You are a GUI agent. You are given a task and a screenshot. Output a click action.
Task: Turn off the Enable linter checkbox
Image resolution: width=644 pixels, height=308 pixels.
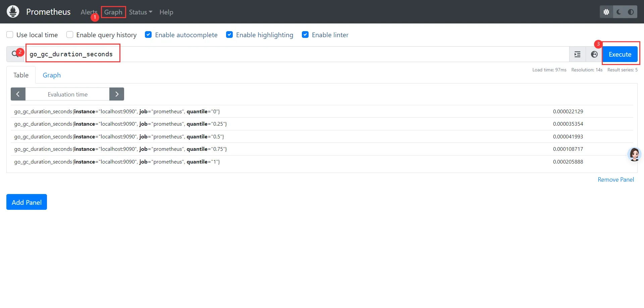click(x=305, y=35)
